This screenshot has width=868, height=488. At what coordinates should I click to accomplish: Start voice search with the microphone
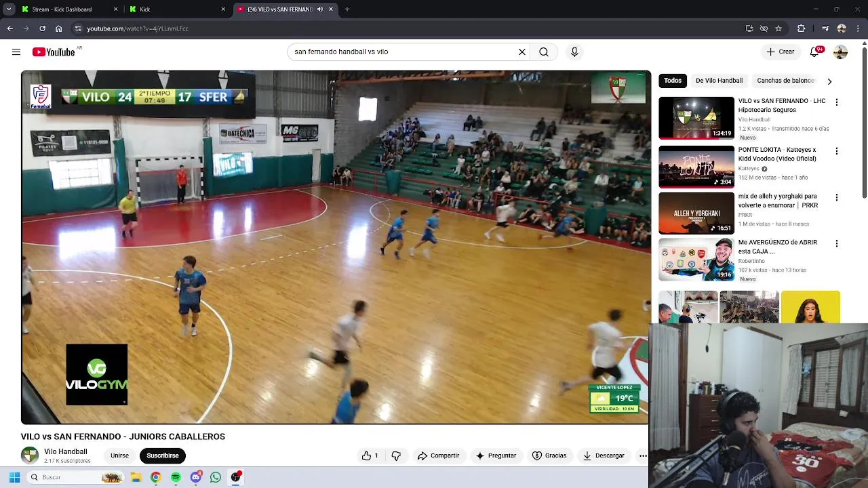pos(574,52)
